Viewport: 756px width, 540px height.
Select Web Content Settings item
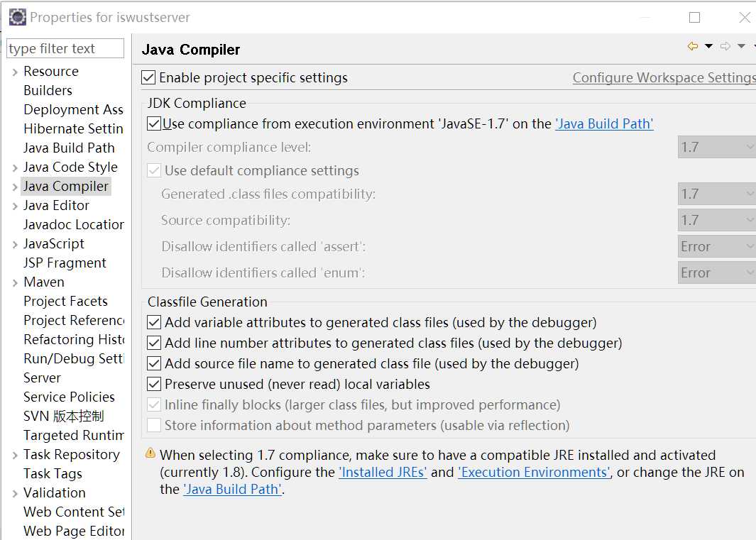pos(73,512)
